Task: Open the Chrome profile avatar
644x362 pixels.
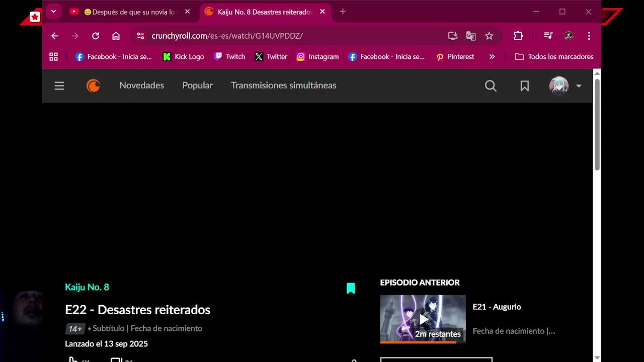Action: tap(569, 36)
